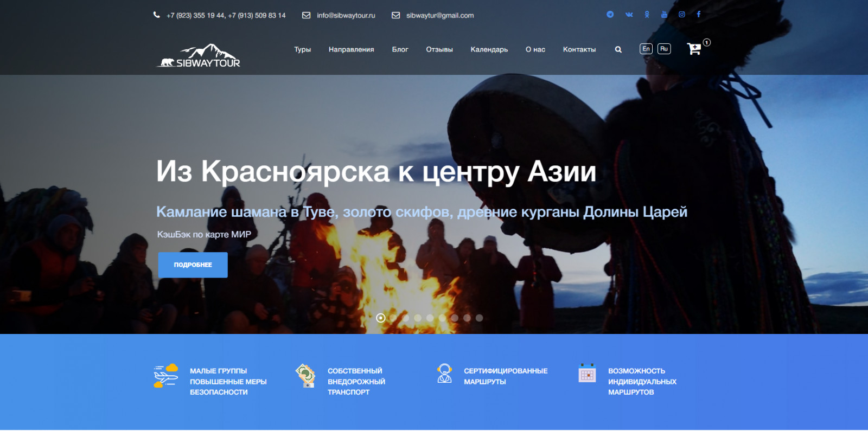The height and width of the screenshot is (431, 868).
Task: Go to the eighth slide dot
Action: (467, 318)
